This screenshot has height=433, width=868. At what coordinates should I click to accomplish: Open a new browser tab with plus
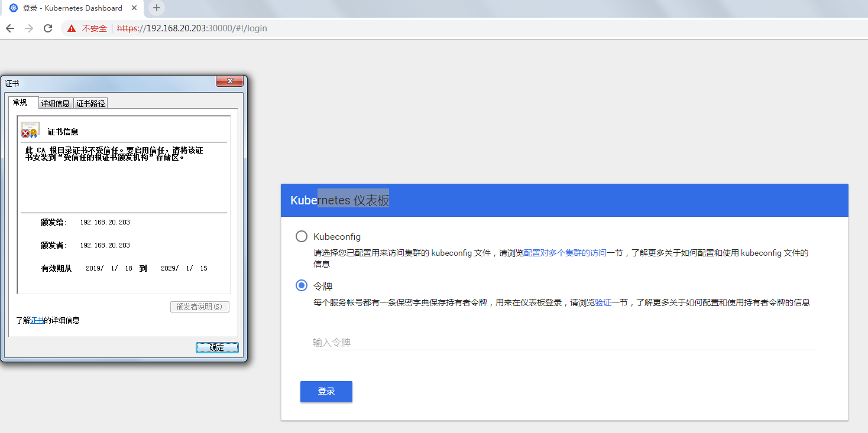point(157,8)
